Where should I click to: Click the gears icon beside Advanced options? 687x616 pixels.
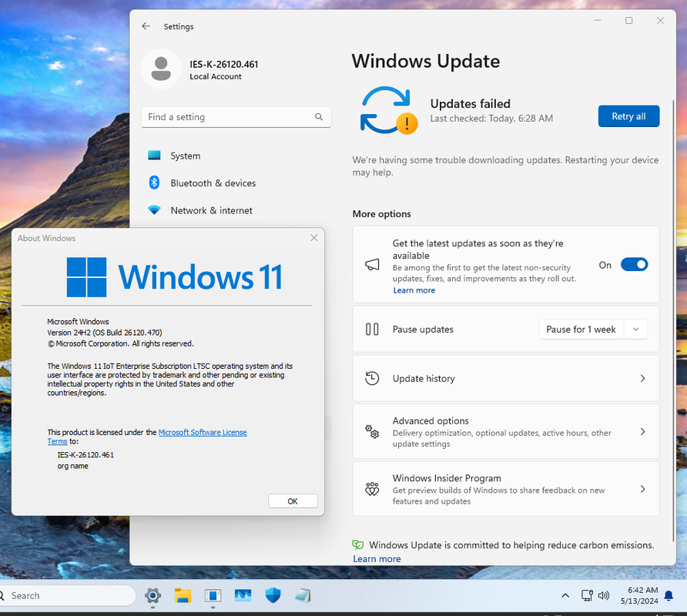click(372, 431)
